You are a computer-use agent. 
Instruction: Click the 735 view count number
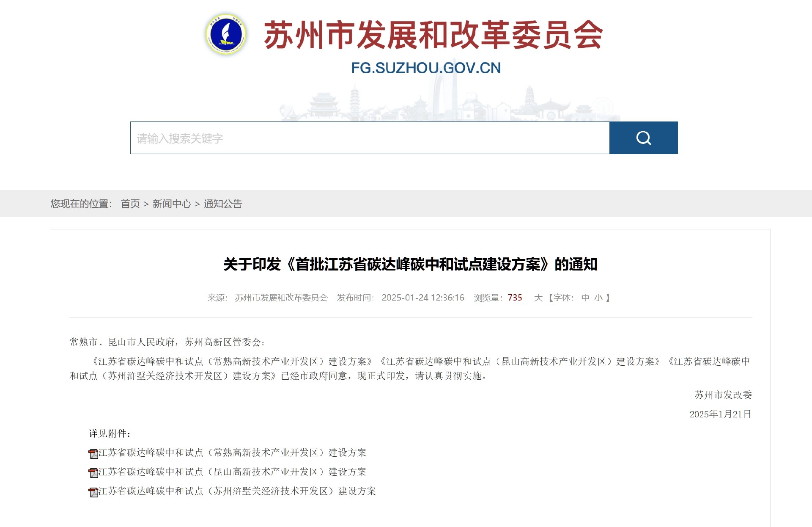pyautogui.click(x=515, y=298)
